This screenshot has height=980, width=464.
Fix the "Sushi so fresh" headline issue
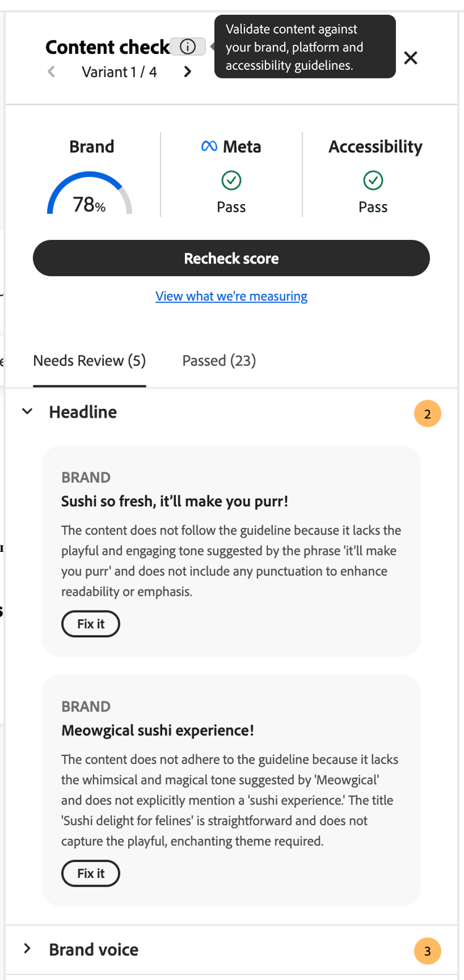(x=90, y=624)
